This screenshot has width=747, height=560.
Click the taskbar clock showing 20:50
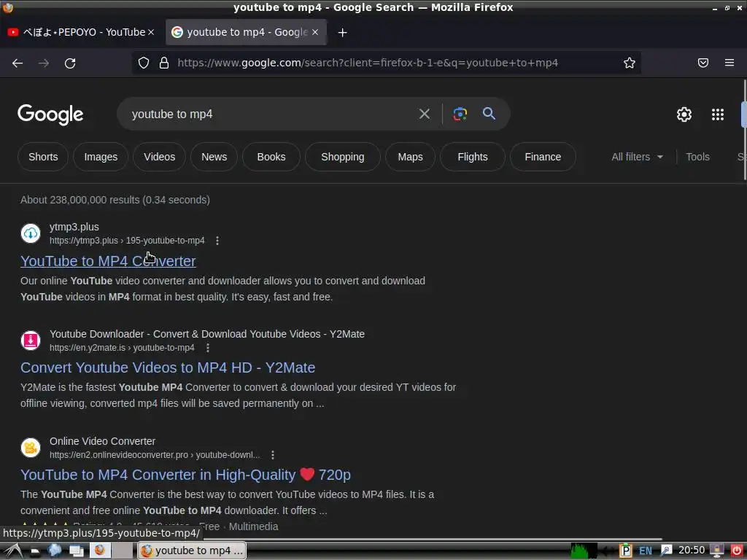point(692,551)
